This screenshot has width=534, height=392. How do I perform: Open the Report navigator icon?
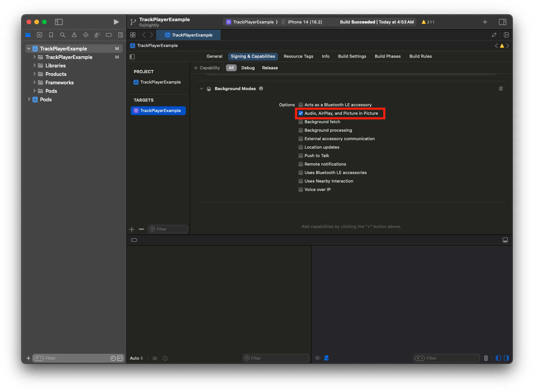tap(120, 35)
